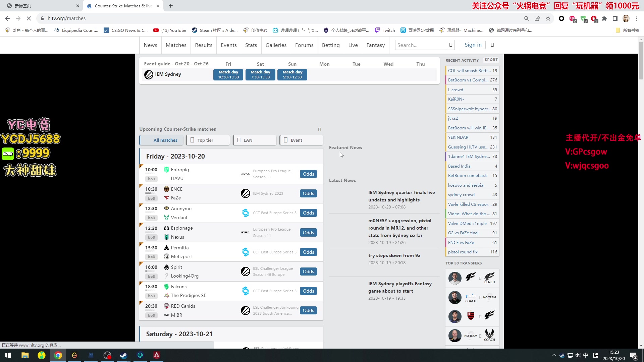
Task: Open IEM Sydney quarter-finals live updates article
Action: [x=401, y=196]
